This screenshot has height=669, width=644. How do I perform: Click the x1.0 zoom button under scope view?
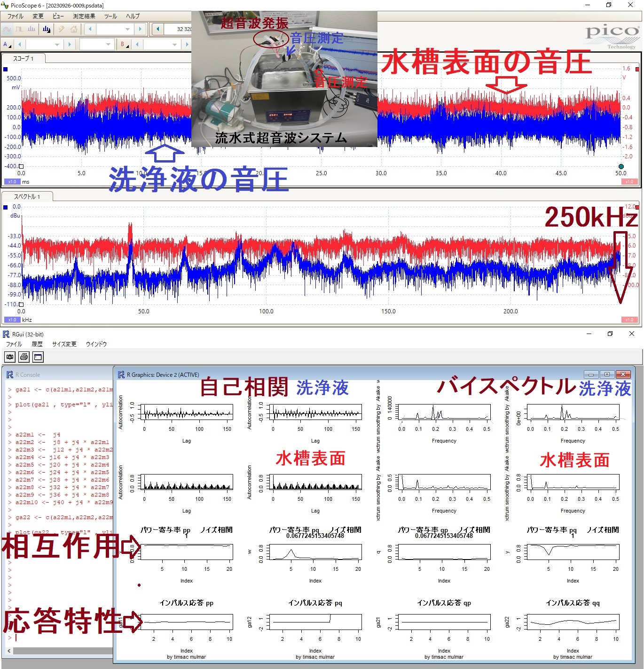coord(12,181)
